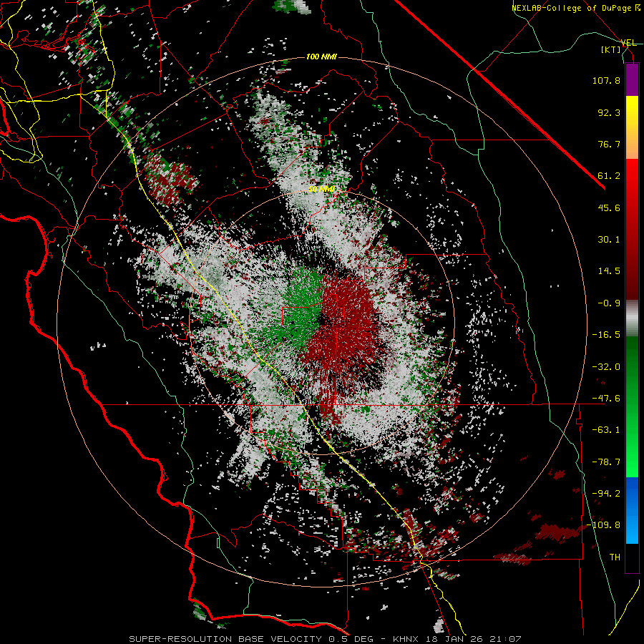Screen dimensions: 644x644
Task: Click the [KT] units label
Action: click(611, 49)
